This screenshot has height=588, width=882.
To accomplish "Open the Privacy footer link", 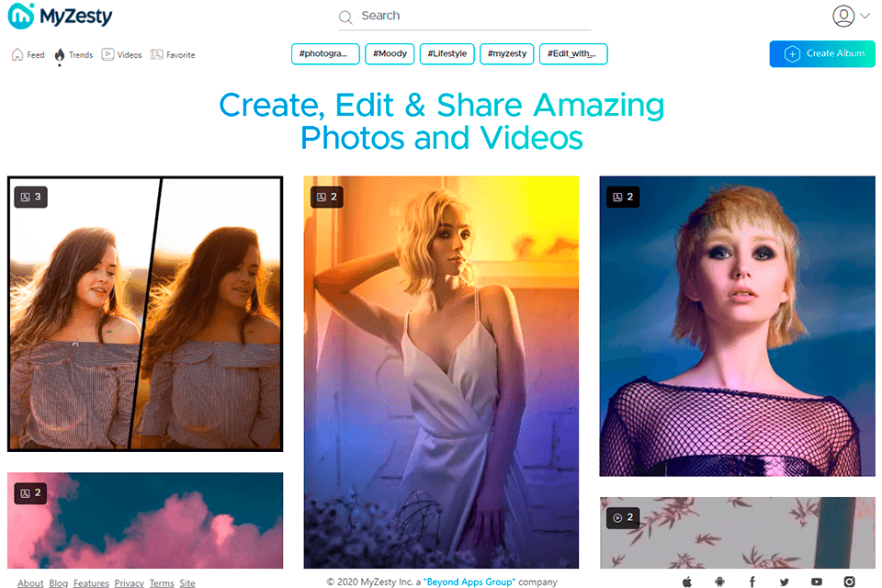I will [130, 582].
